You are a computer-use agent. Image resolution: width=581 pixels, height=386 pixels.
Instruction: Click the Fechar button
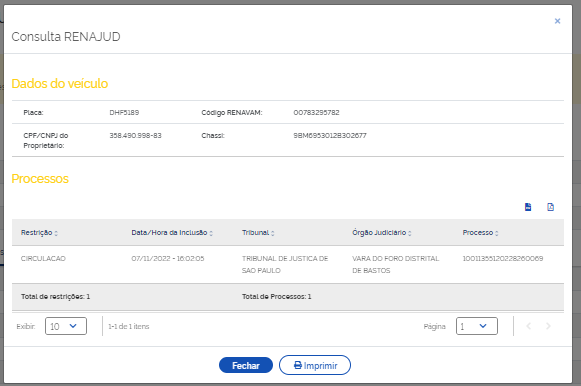tap(246, 365)
